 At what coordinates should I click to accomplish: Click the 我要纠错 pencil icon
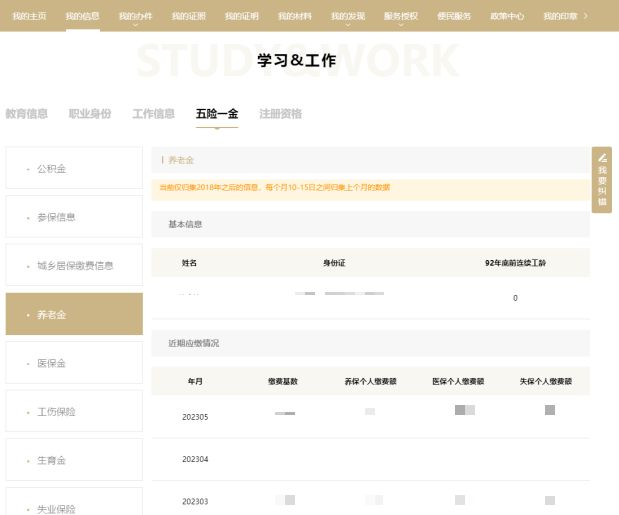click(602, 157)
